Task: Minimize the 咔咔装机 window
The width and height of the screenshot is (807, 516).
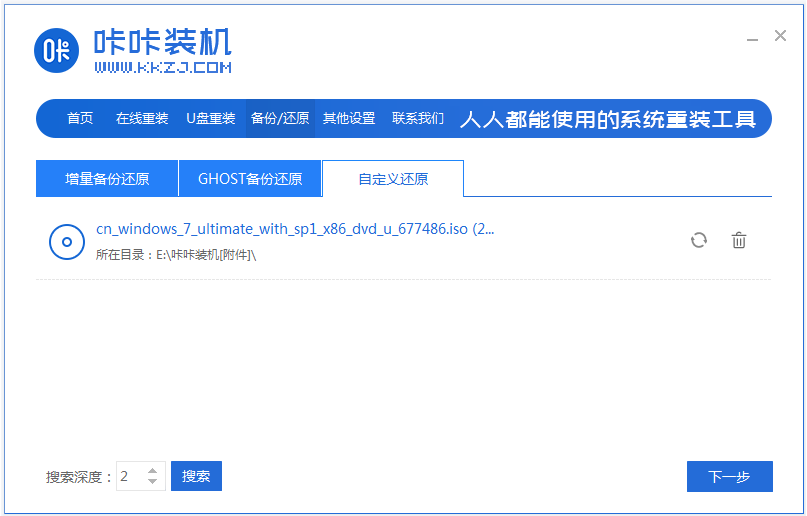Action: [752, 37]
